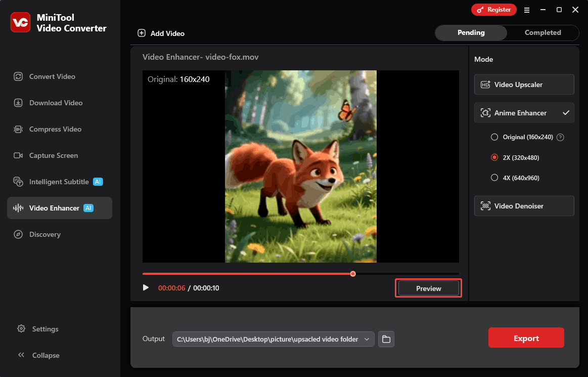Go to Compress Video
Viewport: 588px width, 377px height.
pyautogui.click(x=60, y=129)
